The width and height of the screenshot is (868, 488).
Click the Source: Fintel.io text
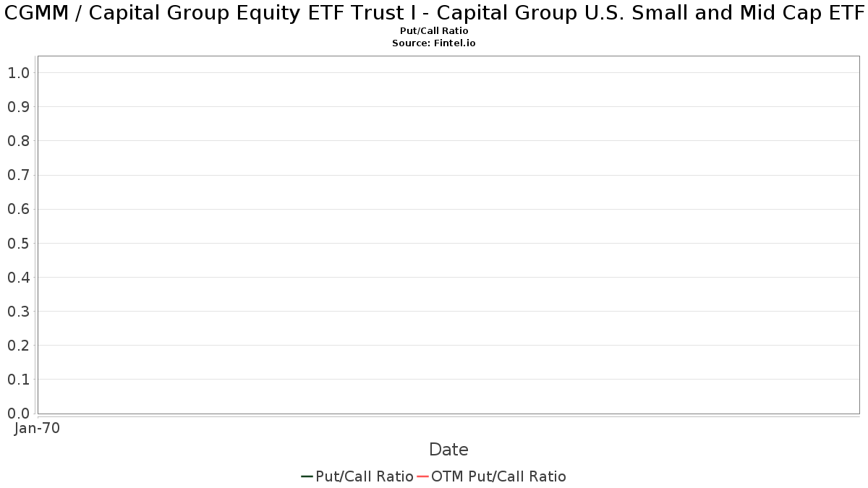point(434,43)
